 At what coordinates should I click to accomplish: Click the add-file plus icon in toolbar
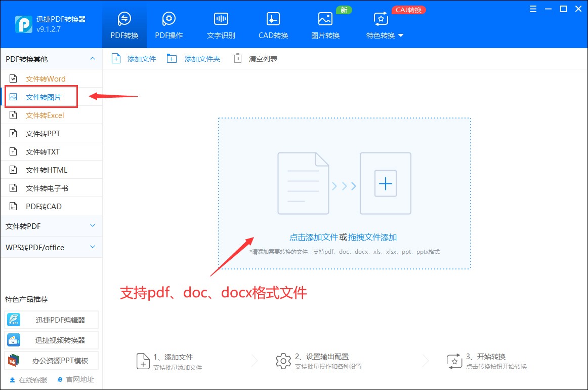pyautogui.click(x=116, y=59)
